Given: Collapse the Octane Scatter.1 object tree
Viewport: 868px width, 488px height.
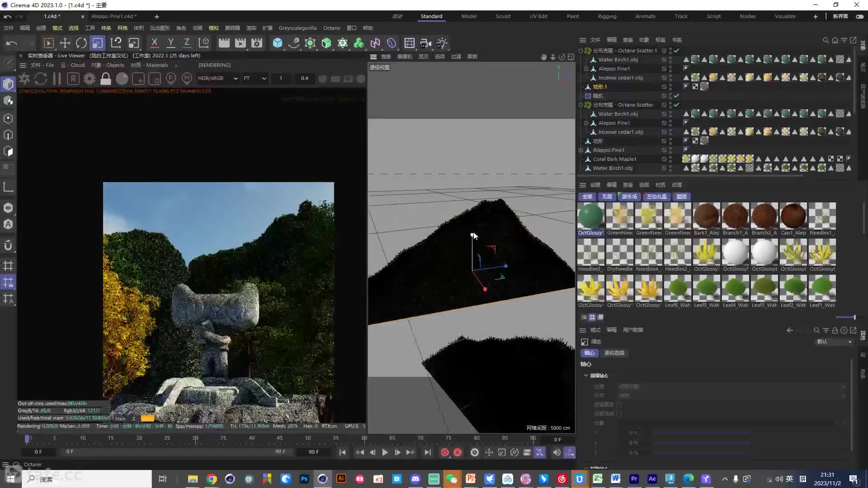Looking at the screenshot, I should 581,51.
